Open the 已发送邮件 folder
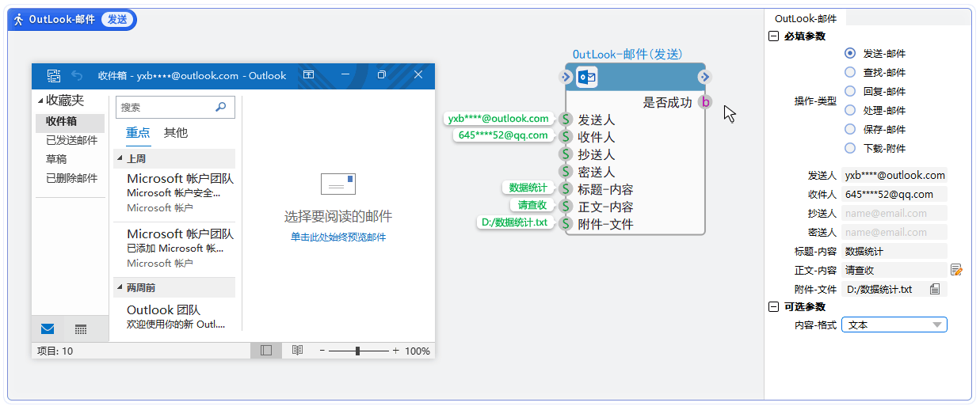The height and width of the screenshot is (410, 980). [71, 140]
